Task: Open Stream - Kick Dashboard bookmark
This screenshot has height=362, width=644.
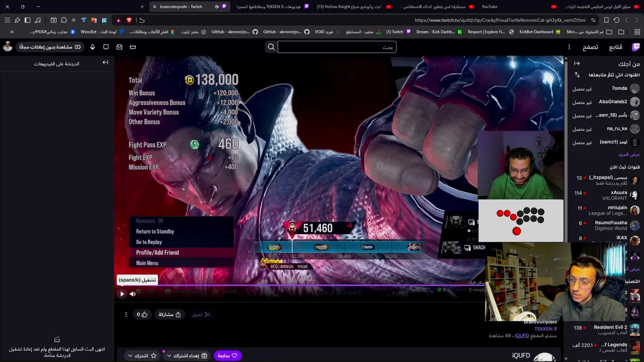Action: point(439,32)
